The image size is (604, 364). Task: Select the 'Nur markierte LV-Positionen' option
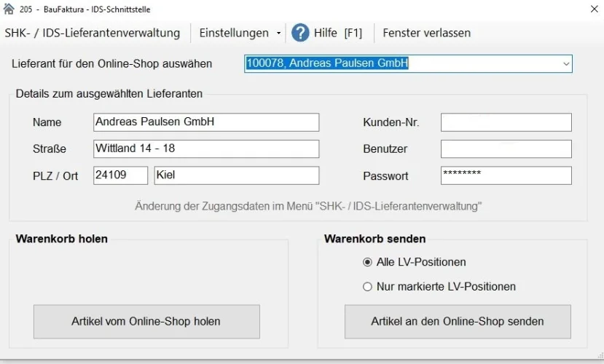click(x=367, y=287)
